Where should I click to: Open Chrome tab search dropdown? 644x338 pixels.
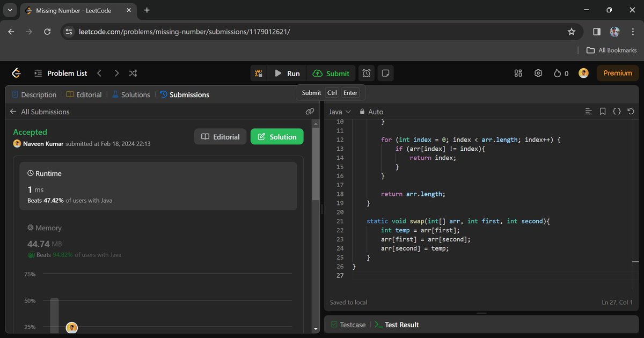[x=10, y=10]
